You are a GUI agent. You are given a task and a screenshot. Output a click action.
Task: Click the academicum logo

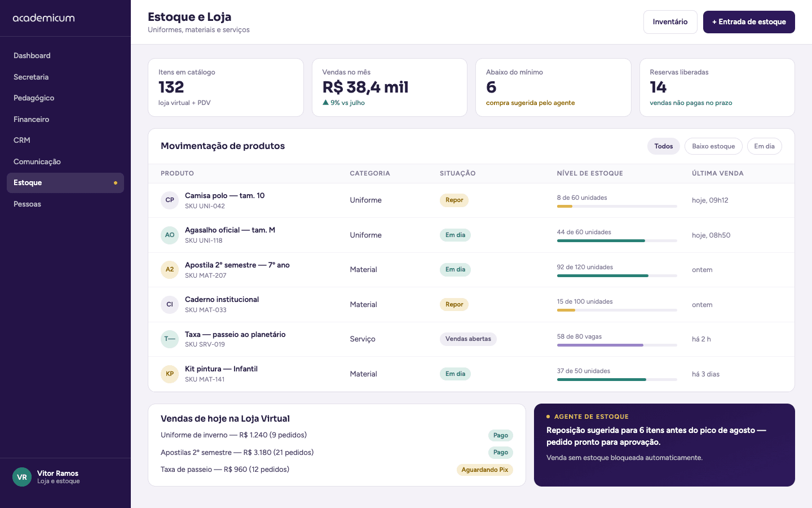click(x=44, y=18)
